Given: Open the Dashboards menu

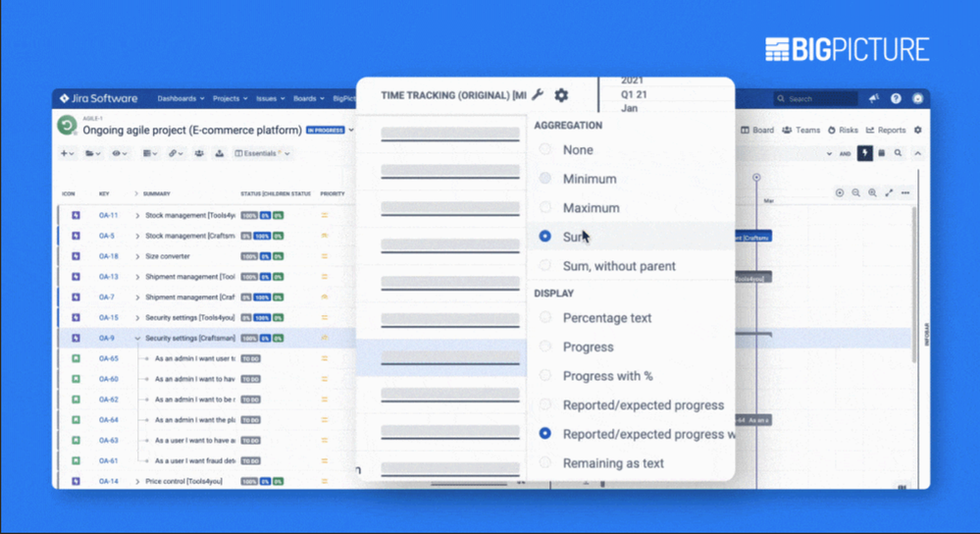Looking at the screenshot, I should 181,98.
